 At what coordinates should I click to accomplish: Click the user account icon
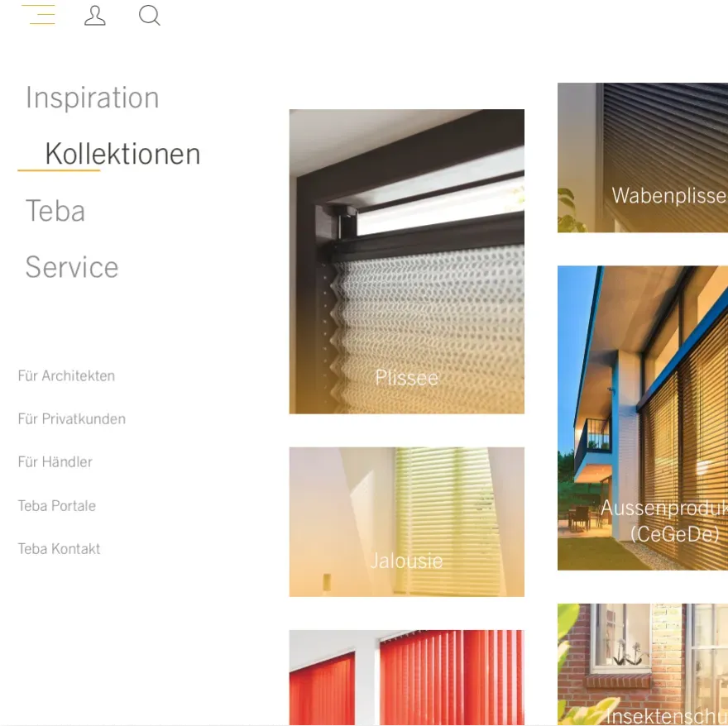(x=94, y=16)
